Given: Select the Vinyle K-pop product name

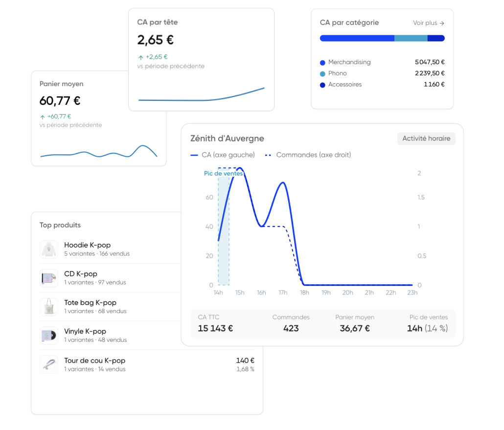Looking at the screenshot, I should tap(85, 331).
